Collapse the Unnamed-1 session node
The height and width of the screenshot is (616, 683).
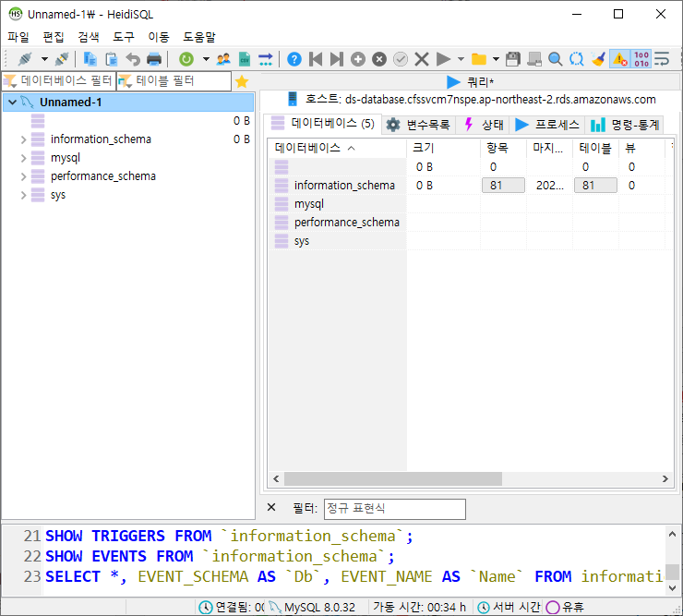click(12, 102)
